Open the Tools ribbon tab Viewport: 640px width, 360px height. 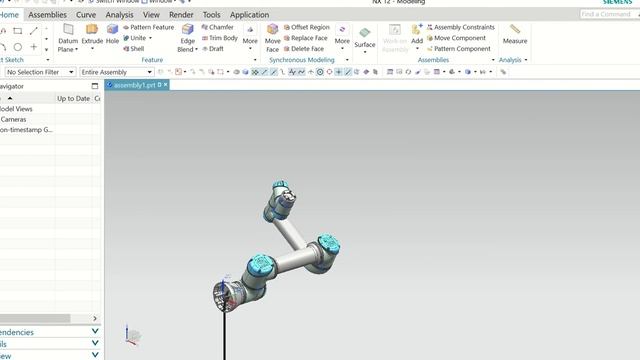click(x=211, y=15)
